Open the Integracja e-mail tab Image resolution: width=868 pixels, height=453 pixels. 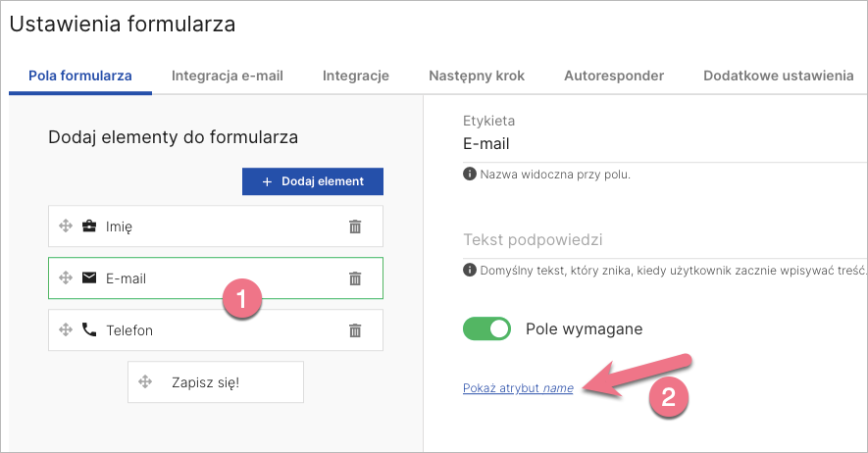point(227,76)
